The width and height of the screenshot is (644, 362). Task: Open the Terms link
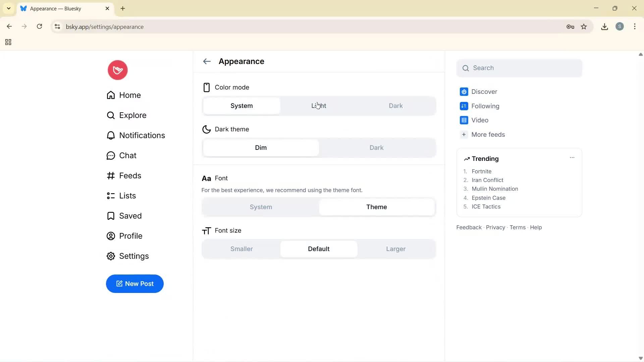pyautogui.click(x=517, y=227)
